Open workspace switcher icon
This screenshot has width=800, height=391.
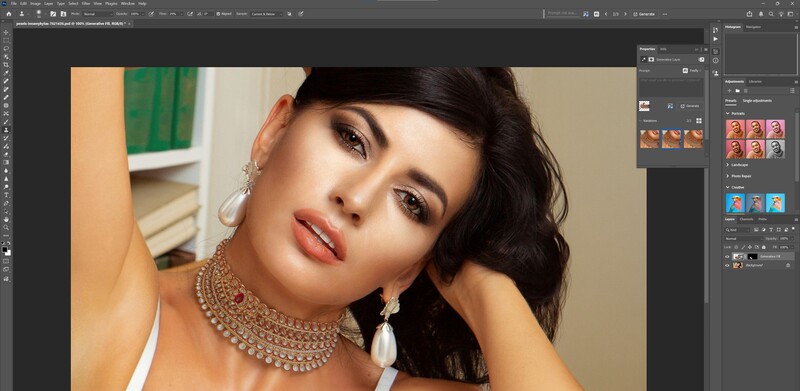[791, 14]
